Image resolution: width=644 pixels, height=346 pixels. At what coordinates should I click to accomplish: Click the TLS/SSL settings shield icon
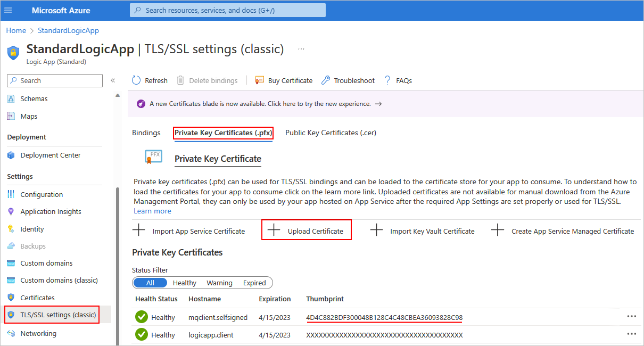coord(11,315)
